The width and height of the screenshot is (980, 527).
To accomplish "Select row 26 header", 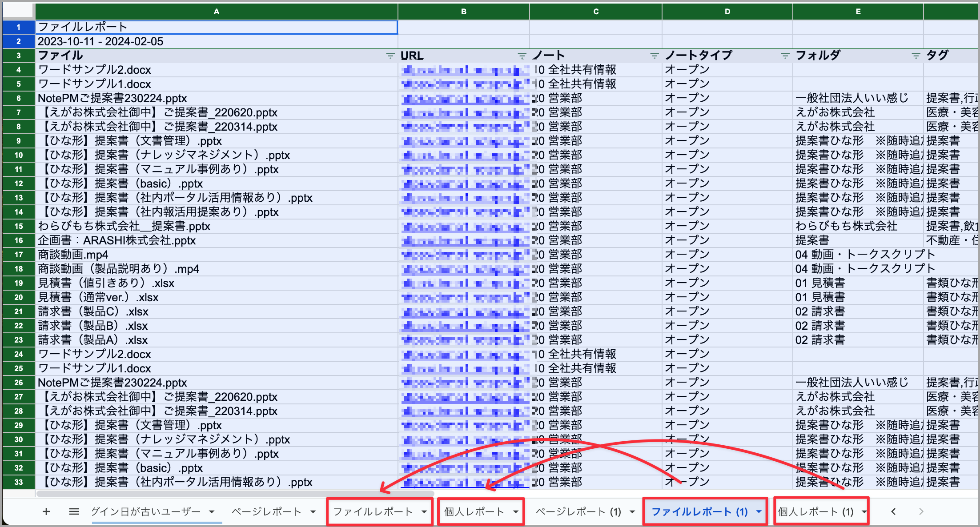I will click(x=18, y=383).
